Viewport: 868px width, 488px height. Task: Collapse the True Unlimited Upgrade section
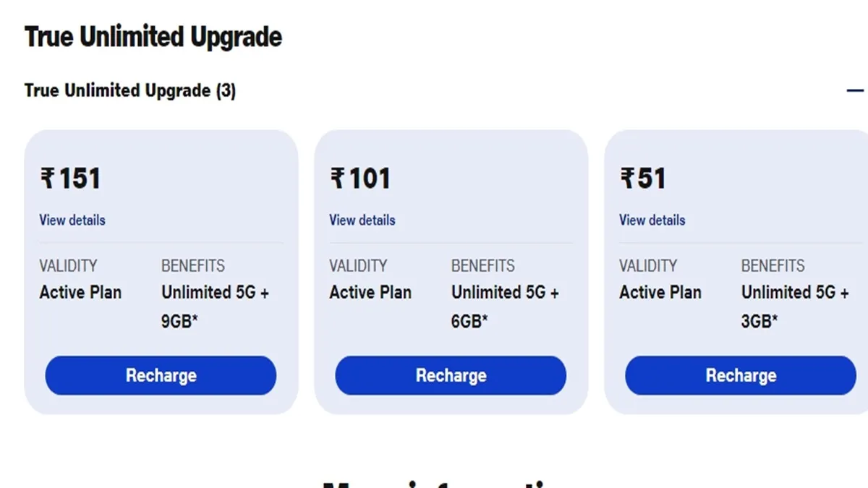click(855, 91)
